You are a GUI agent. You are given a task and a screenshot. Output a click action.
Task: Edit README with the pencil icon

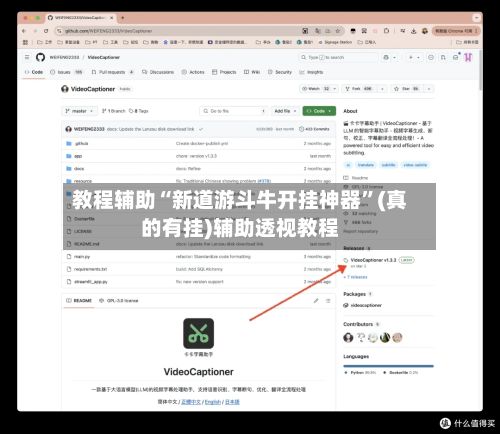(x=316, y=301)
